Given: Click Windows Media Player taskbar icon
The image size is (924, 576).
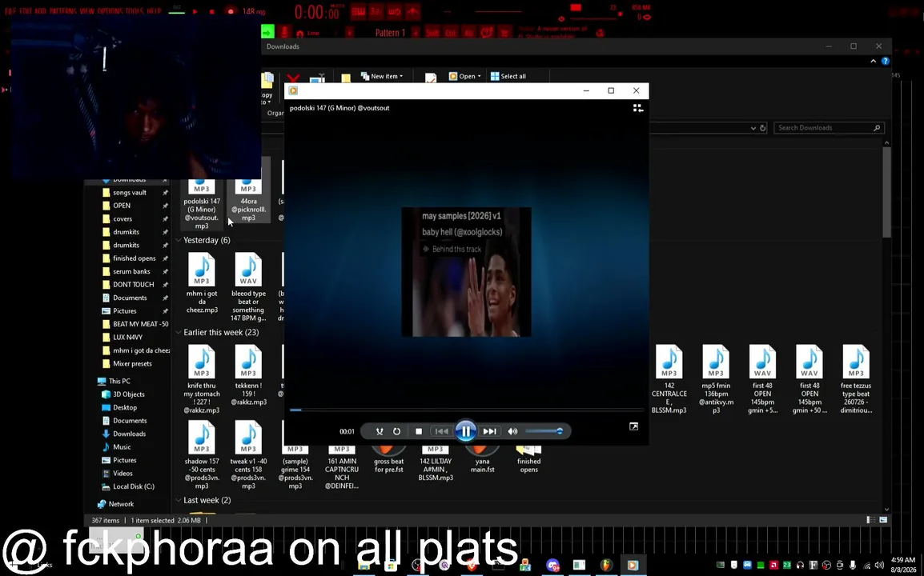Looking at the screenshot, I should coord(633,566).
